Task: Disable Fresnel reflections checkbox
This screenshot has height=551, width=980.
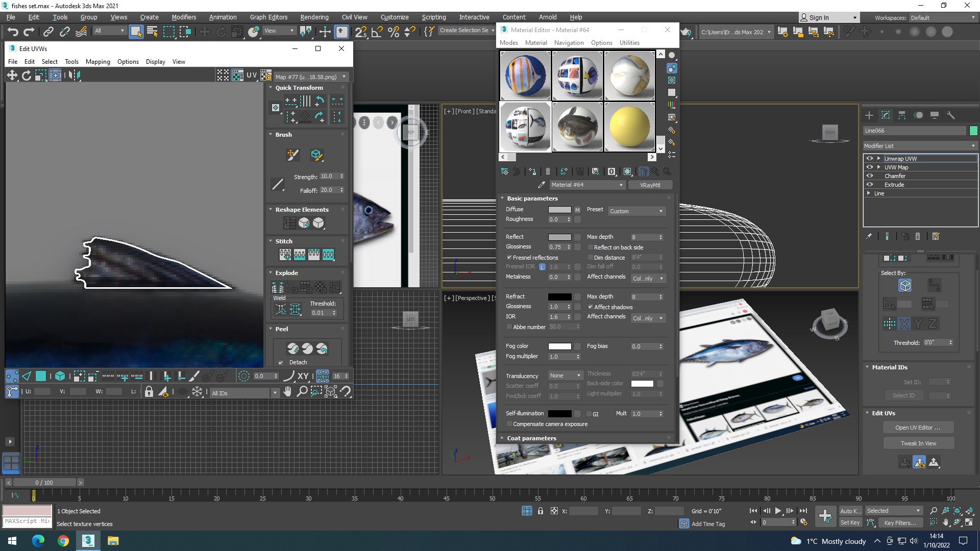Action: pyautogui.click(x=509, y=258)
